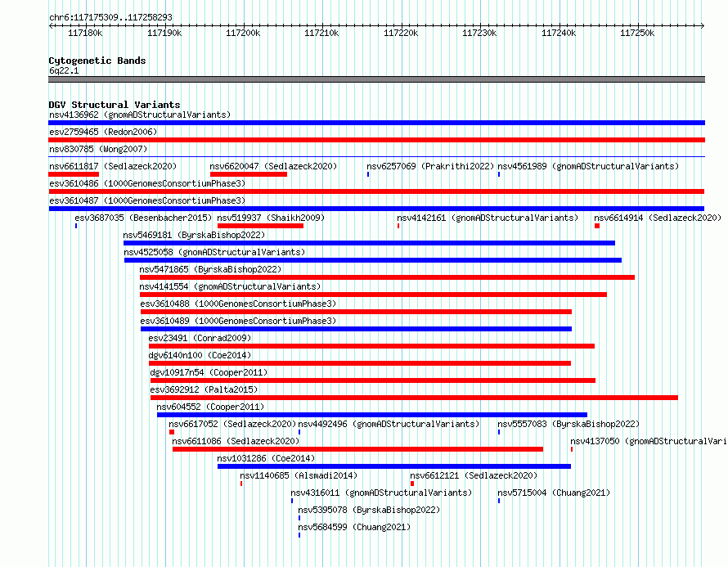Click the Cytogenetic Bands track title
The width and height of the screenshot is (728, 567).
pos(97,61)
